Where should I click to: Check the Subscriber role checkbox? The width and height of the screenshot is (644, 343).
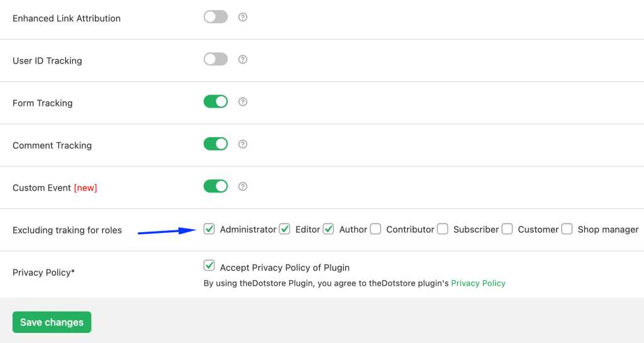[442, 229]
